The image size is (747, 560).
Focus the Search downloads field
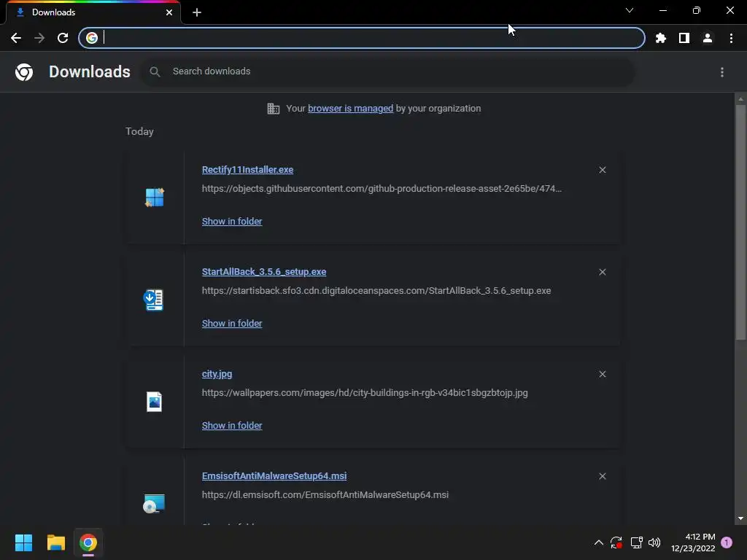(x=387, y=72)
